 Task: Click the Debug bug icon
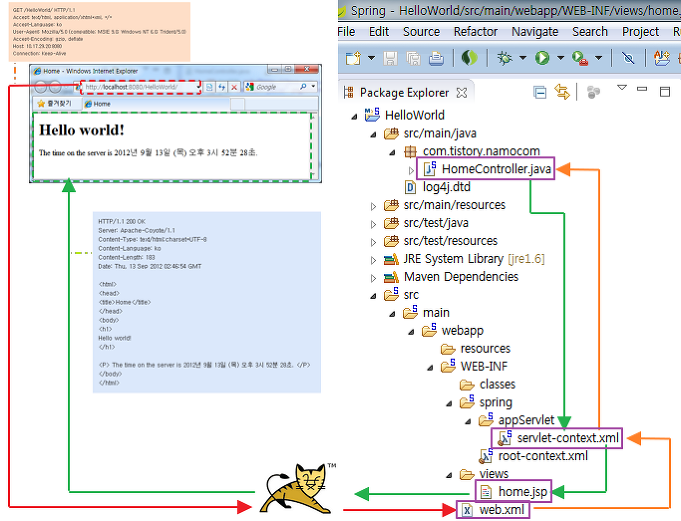click(505, 58)
